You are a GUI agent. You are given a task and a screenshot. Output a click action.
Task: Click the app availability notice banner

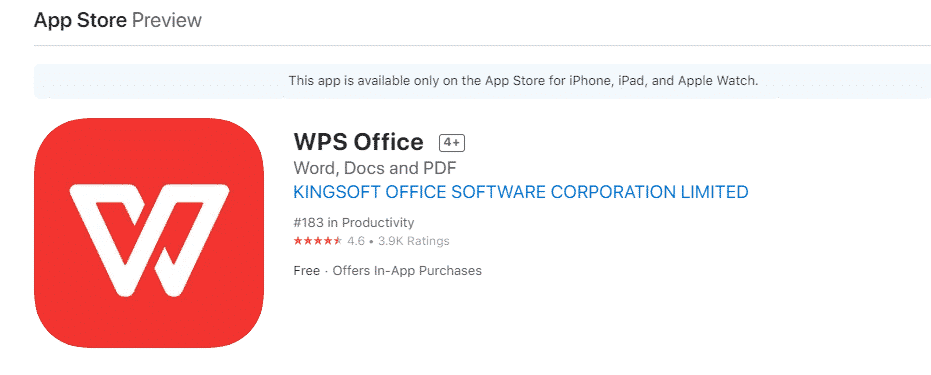[482, 81]
